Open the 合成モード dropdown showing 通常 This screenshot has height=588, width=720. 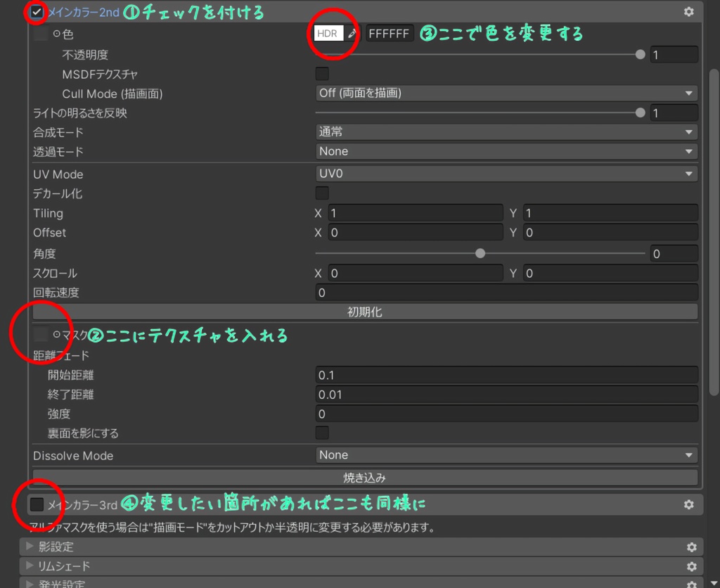[506, 131]
